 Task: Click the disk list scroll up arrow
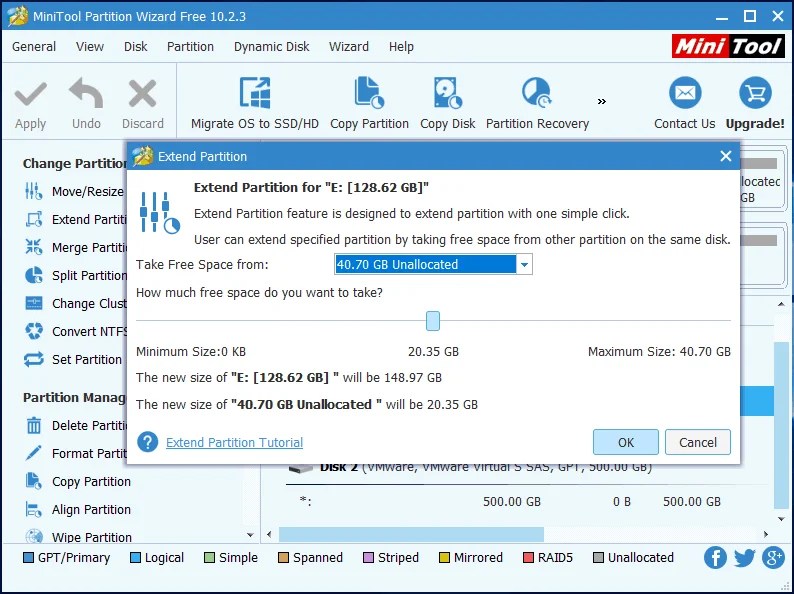point(781,304)
